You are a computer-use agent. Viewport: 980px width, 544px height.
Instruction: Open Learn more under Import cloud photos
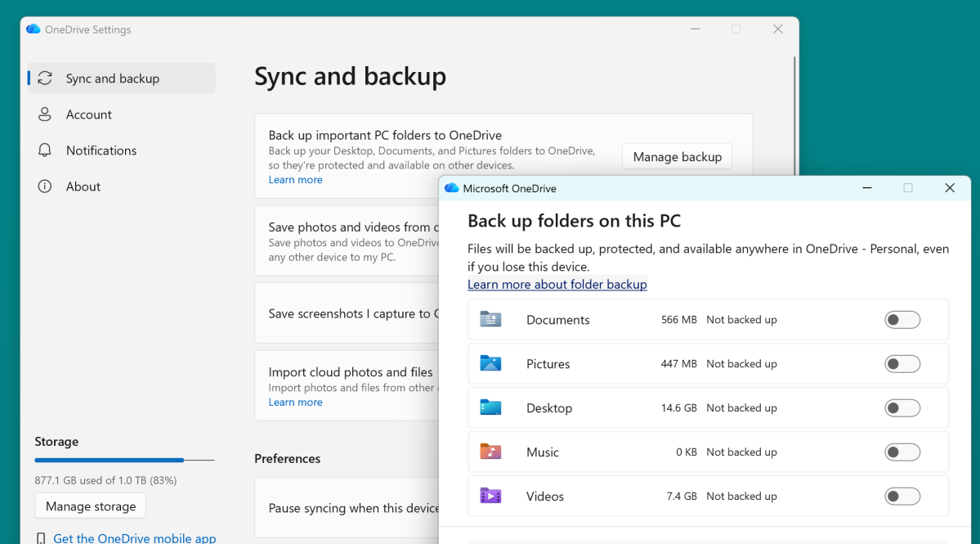coord(296,402)
